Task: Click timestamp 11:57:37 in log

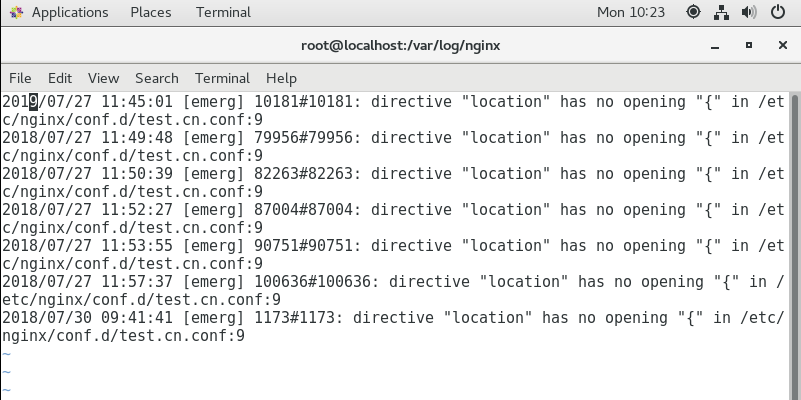Action: [137, 282]
